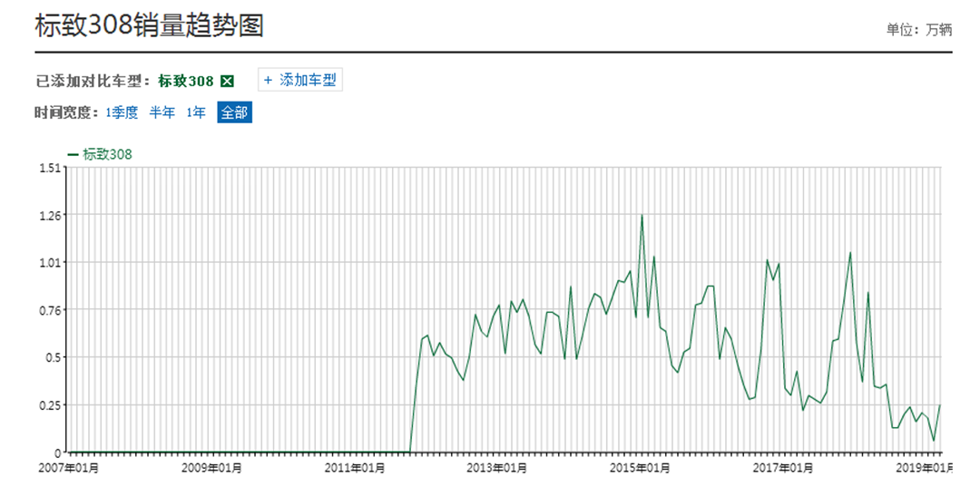
Task: Click the green 标致308 compared model name
Action: click(x=186, y=82)
